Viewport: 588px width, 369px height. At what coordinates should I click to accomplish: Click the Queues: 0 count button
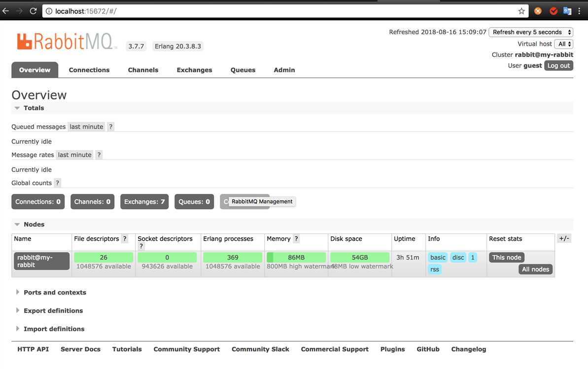[194, 202]
